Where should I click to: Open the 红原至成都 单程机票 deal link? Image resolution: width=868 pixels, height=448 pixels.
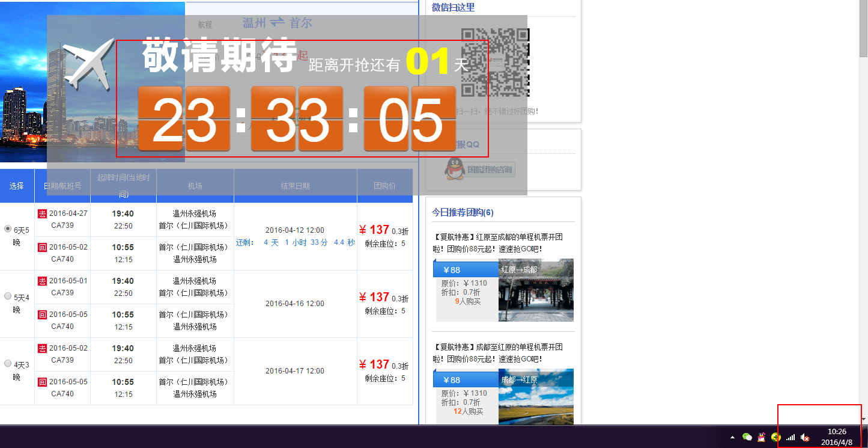497,243
